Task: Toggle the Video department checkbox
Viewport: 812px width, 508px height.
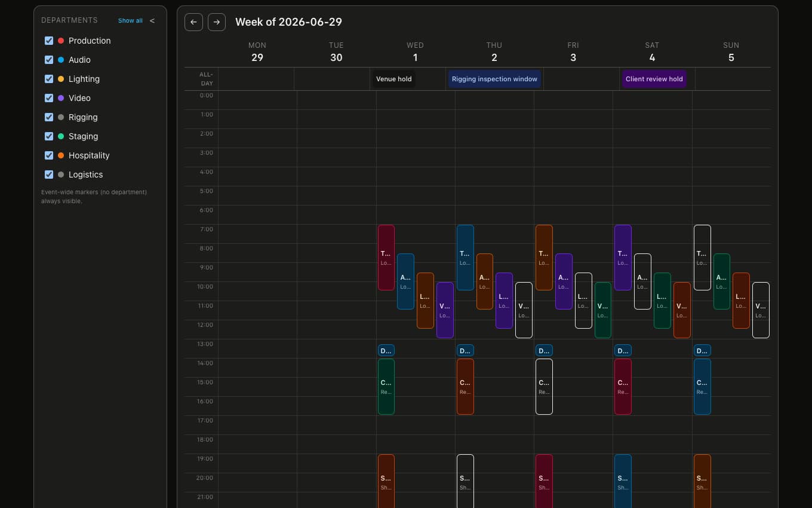Action: [49, 98]
